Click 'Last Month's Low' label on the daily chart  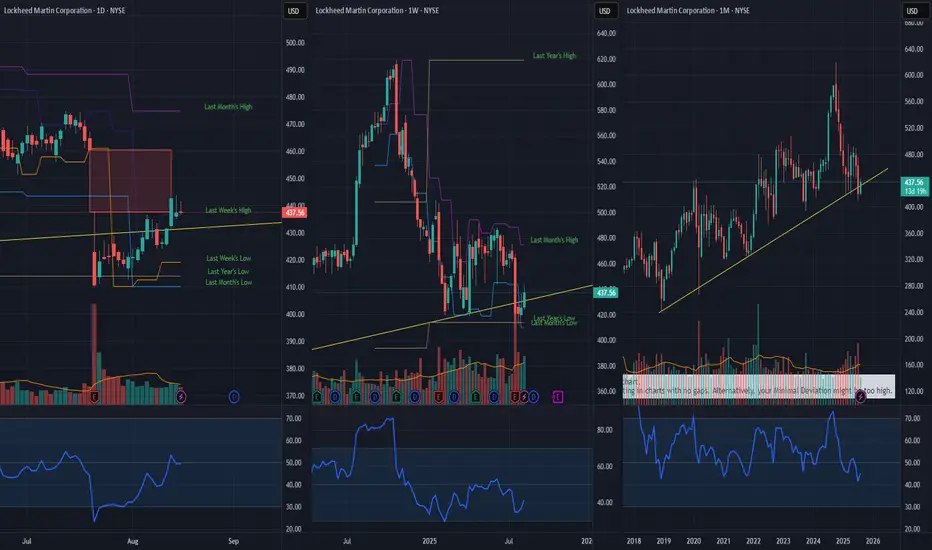click(x=229, y=282)
